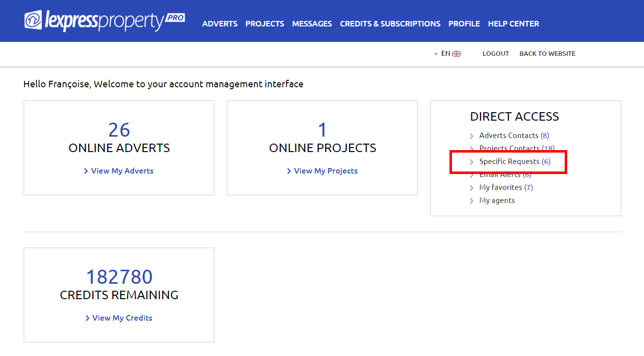
Task: Click the UK flag language icon
Action: point(456,54)
